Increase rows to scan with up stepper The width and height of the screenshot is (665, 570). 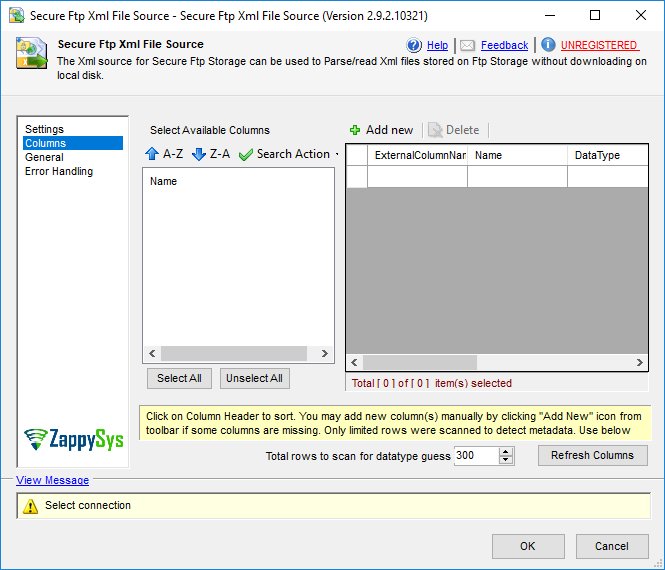click(506, 452)
